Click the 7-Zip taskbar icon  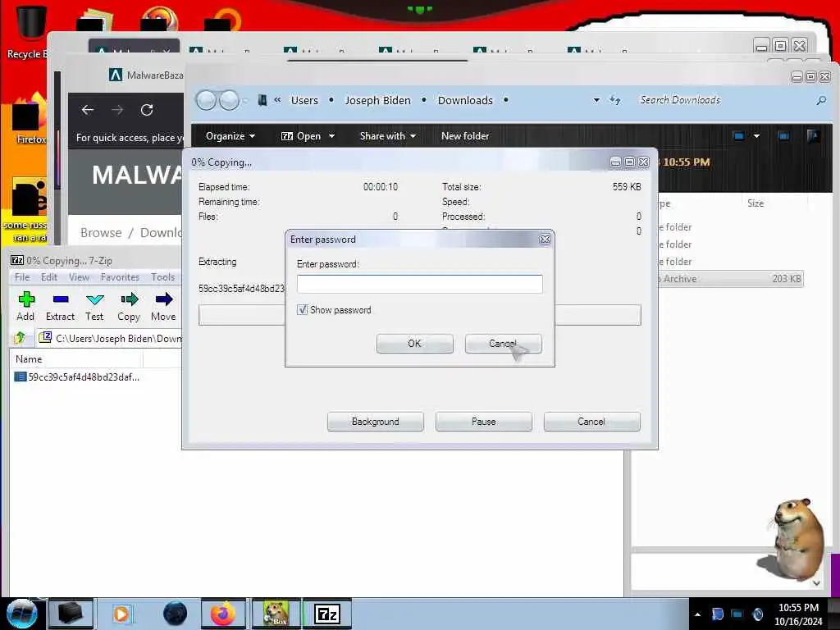(327, 614)
